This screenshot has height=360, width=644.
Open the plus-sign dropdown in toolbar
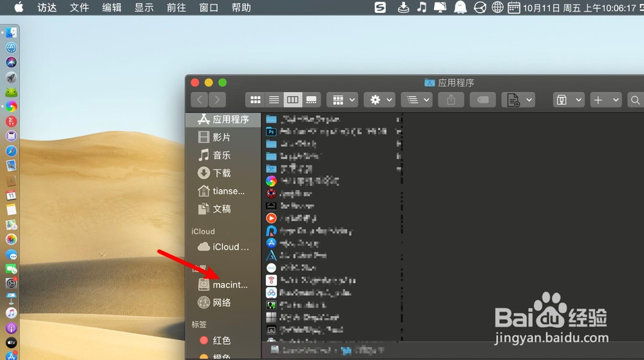pos(606,100)
